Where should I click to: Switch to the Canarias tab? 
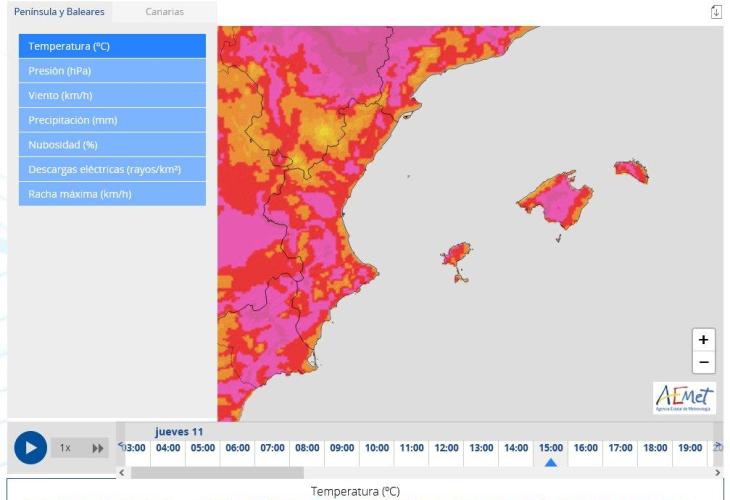pyautogui.click(x=164, y=12)
